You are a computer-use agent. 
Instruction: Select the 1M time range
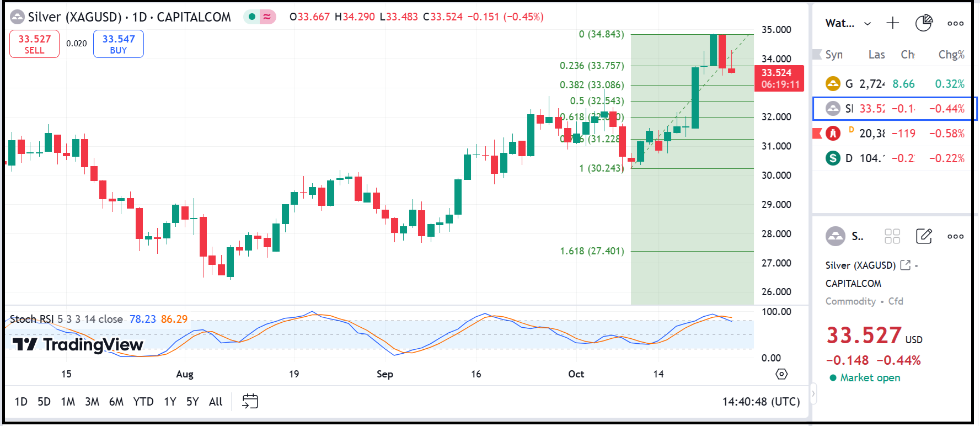(x=68, y=402)
